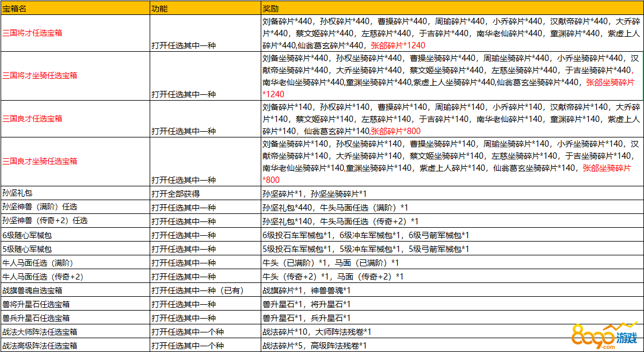Click reward cell 战法碎片*10，大师阵法残卷*1
The width and height of the screenshot is (644, 352).
317,332
